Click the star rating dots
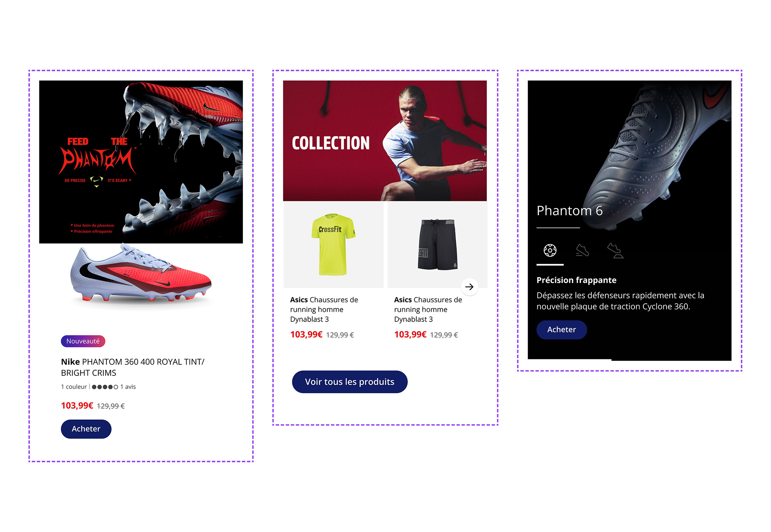Viewport: 771px width, 532px height. tap(105, 387)
